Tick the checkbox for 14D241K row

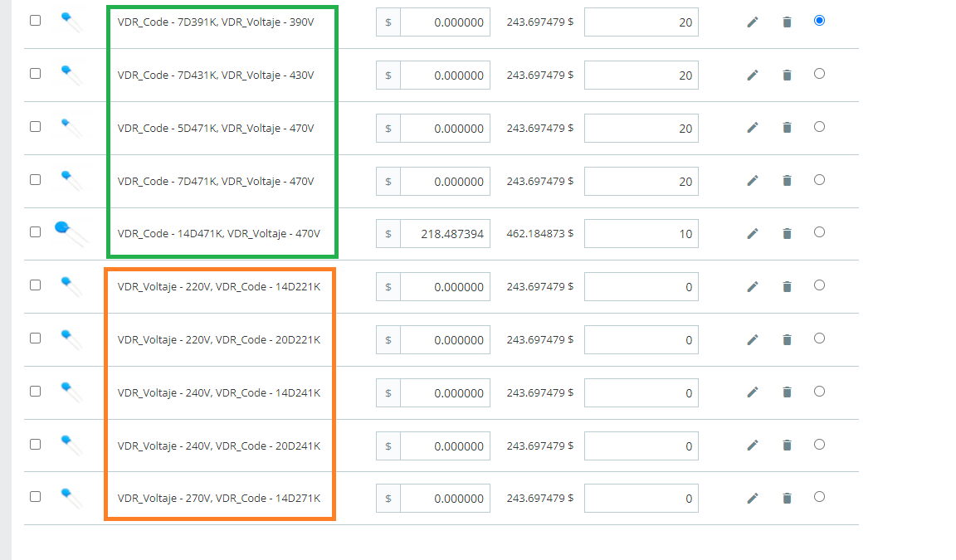pos(36,391)
